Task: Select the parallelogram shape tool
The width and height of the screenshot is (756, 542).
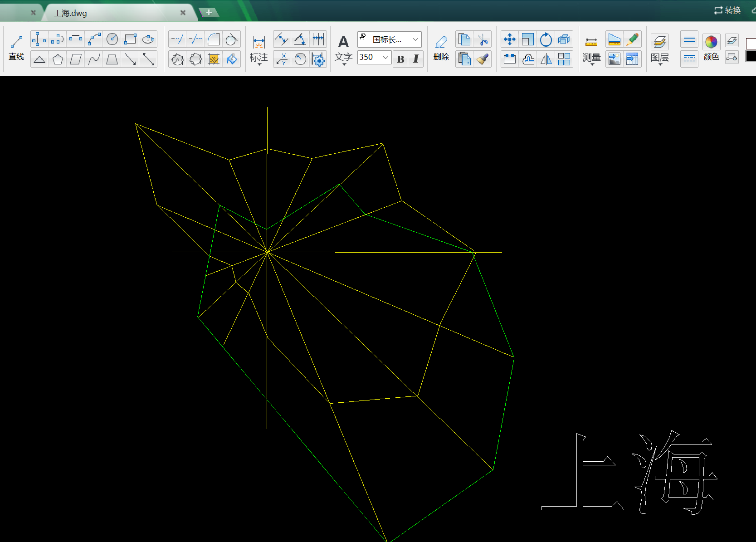Action: click(x=76, y=59)
